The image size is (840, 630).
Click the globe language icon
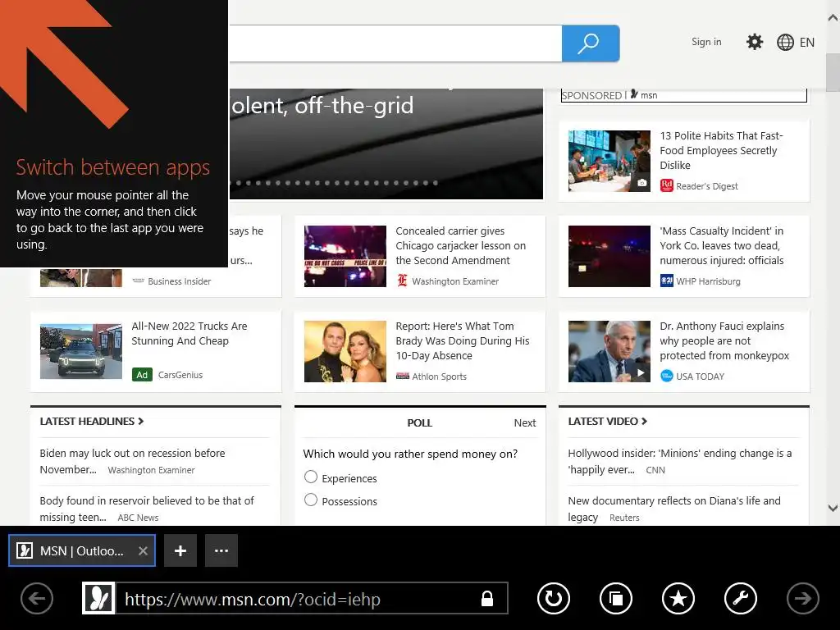(785, 43)
